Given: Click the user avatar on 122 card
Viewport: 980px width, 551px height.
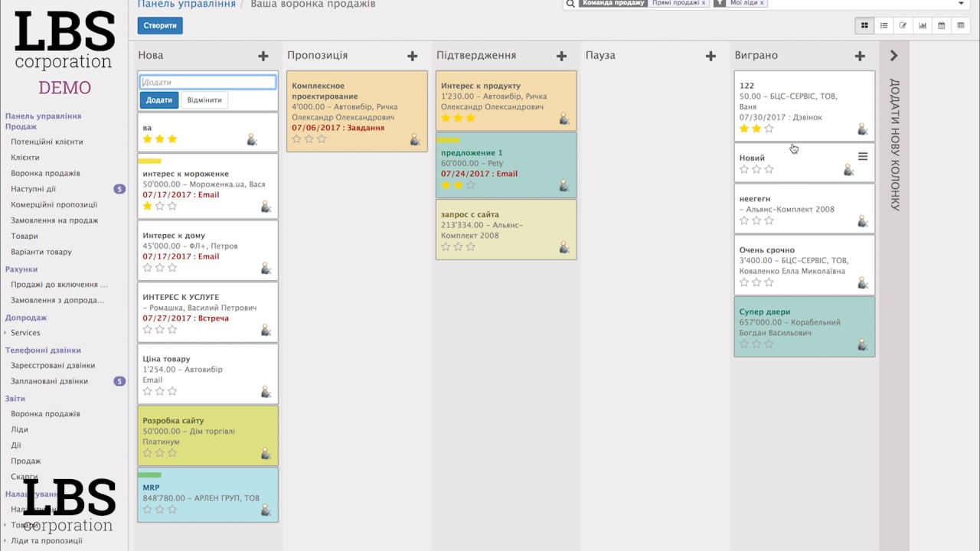Looking at the screenshot, I should (863, 129).
